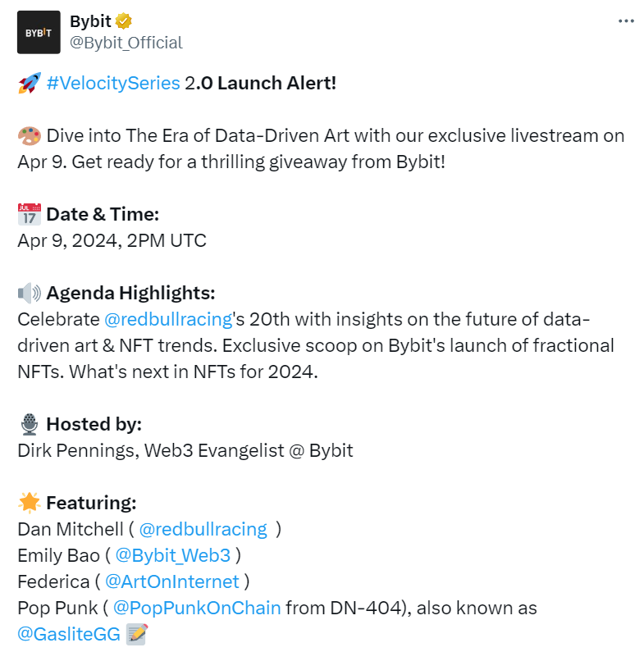This screenshot has height=652, width=644.
Task: Open the three-dot more options menu
Action: pyautogui.click(x=626, y=21)
